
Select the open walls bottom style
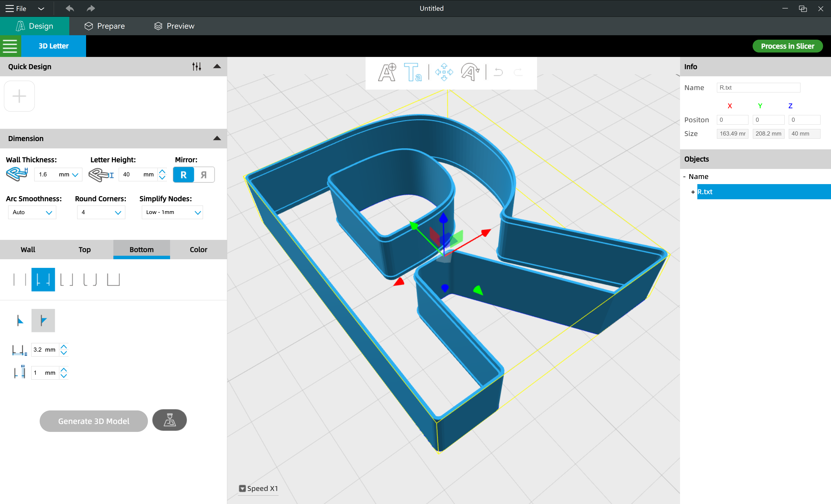click(x=20, y=280)
